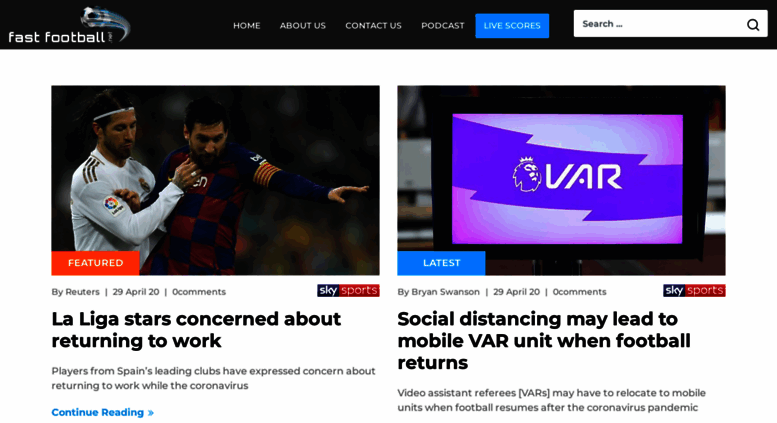Click the Latest blue label

442,263
